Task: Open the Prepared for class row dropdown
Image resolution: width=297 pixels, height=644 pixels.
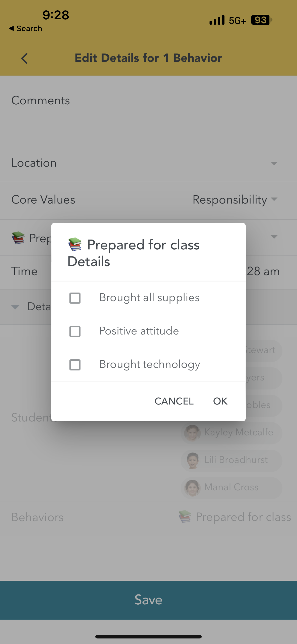Action: (274, 237)
